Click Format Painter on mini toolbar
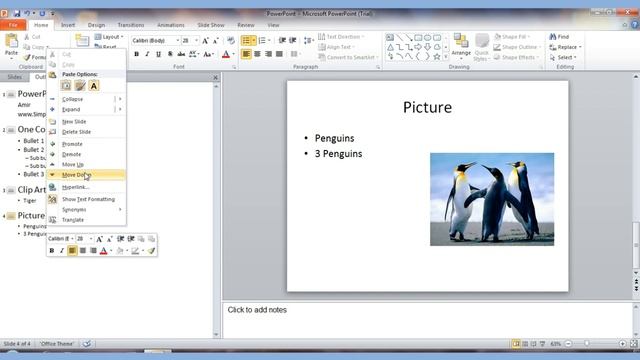Viewport: 640px width, 360px height. [x=151, y=251]
